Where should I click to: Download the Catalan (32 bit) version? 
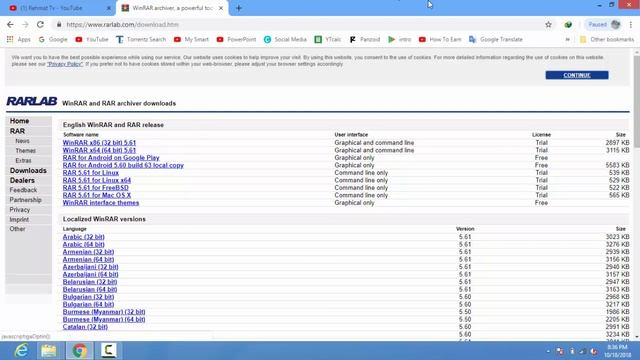85,327
